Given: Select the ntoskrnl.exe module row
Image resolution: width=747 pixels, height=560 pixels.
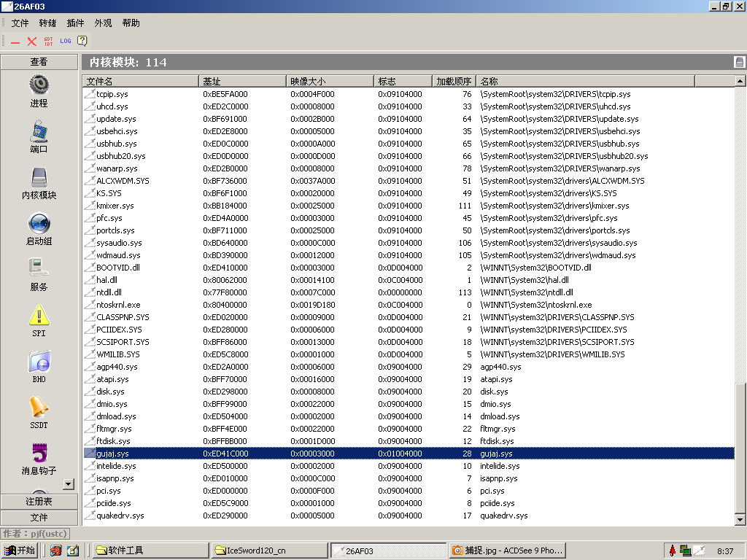Looking at the screenshot, I should click(x=118, y=305).
